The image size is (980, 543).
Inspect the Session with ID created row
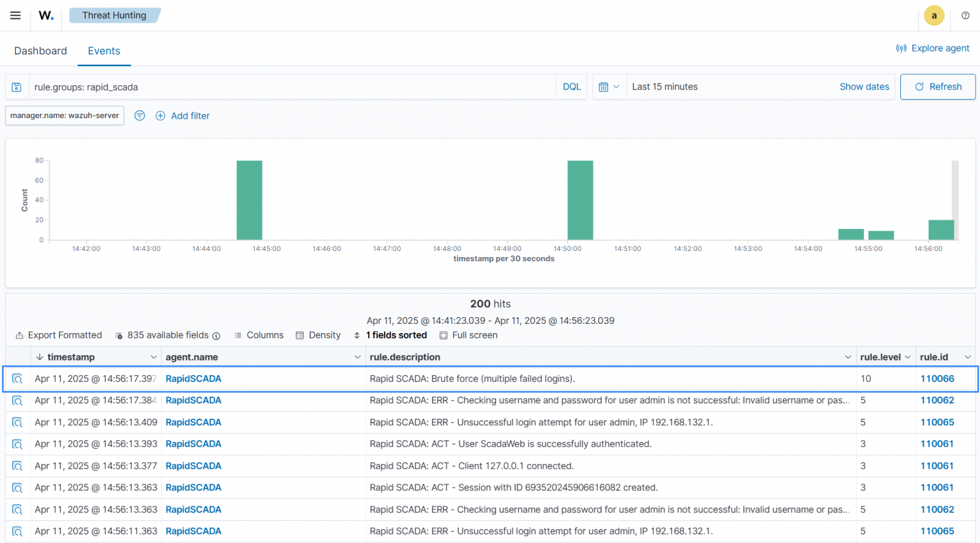pos(17,488)
